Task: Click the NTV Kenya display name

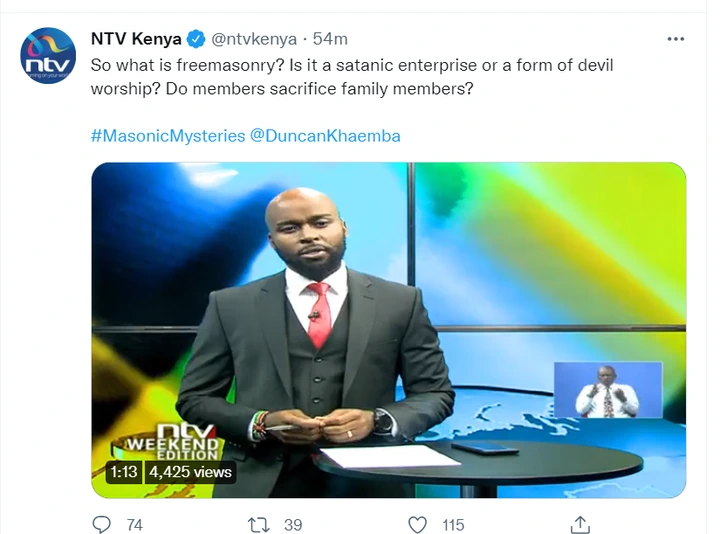Action: tap(136, 39)
